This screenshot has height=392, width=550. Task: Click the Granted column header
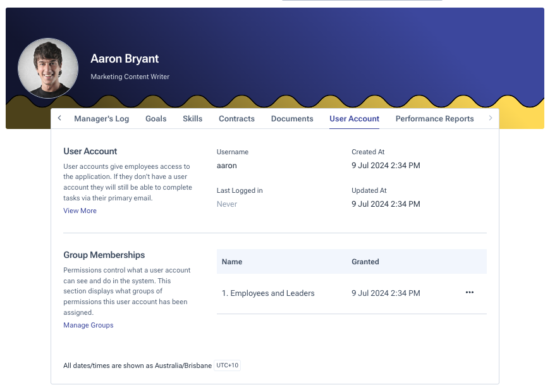coord(365,262)
